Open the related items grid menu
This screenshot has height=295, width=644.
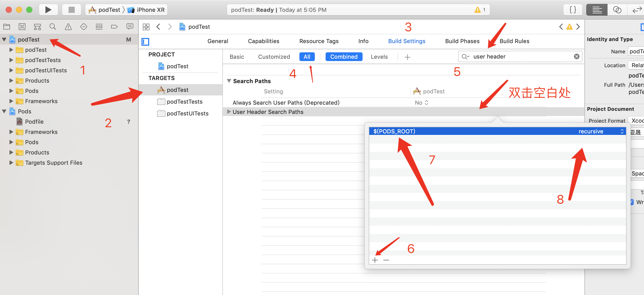coord(146,27)
